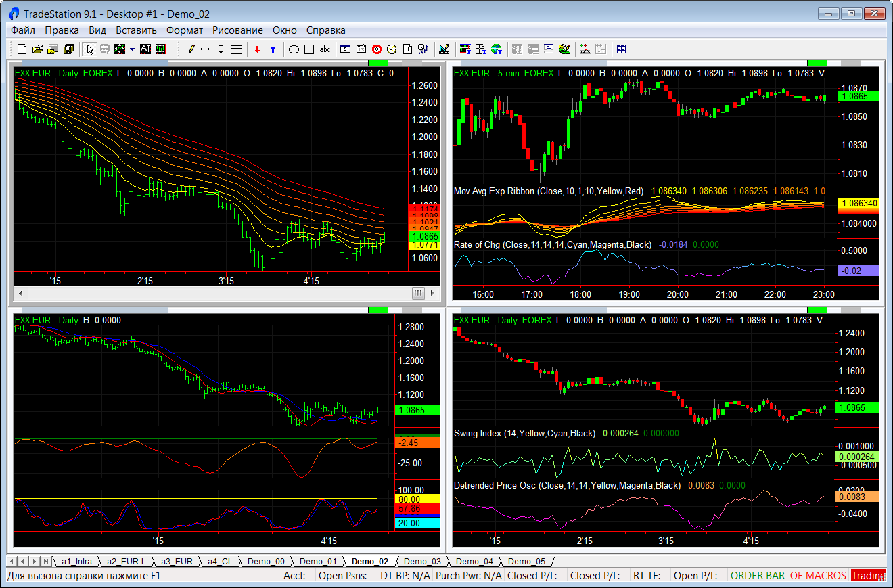Open the Файл menu
Viewport: 893px width, 588px height.
[23, 30]
